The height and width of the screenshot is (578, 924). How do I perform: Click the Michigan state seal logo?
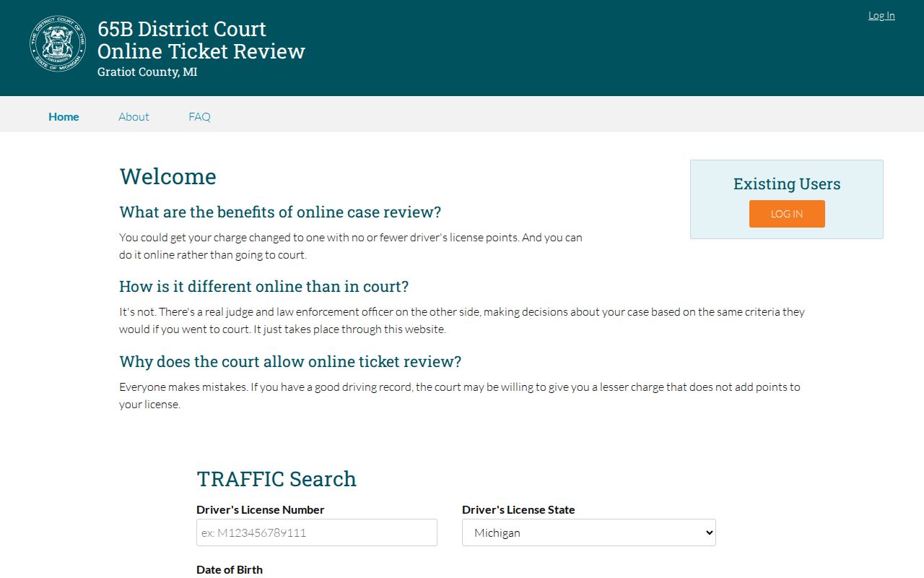coord(58,43)
